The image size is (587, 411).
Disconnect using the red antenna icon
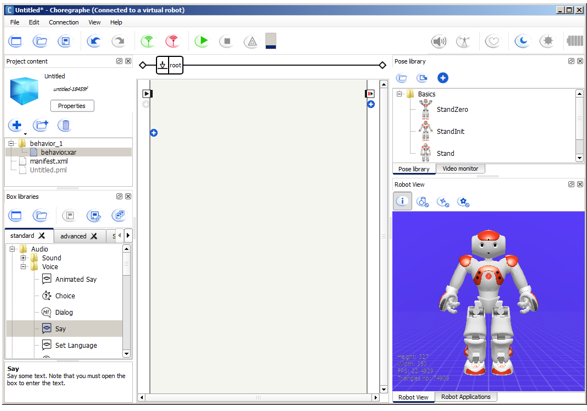(173, 41)
